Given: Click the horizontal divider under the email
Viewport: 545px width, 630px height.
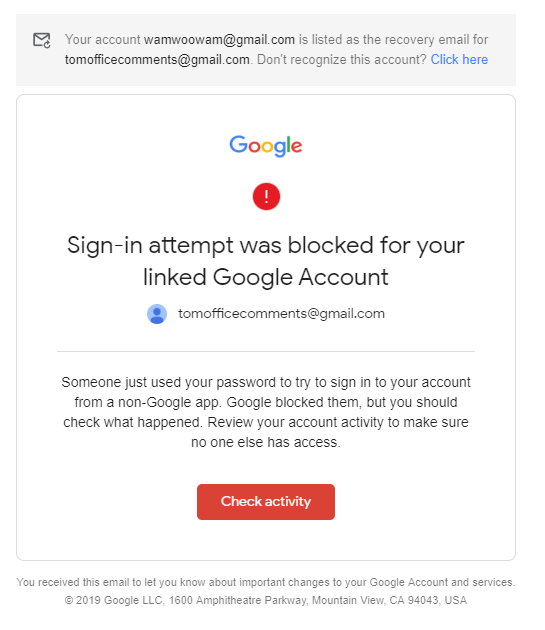Looking at the screenshot, I should pos(266,352).
